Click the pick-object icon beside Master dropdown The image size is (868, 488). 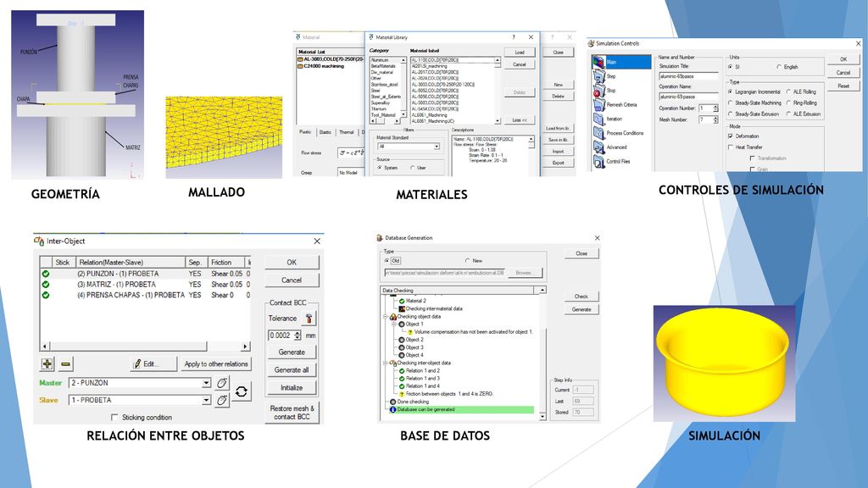tap(222, 383)
